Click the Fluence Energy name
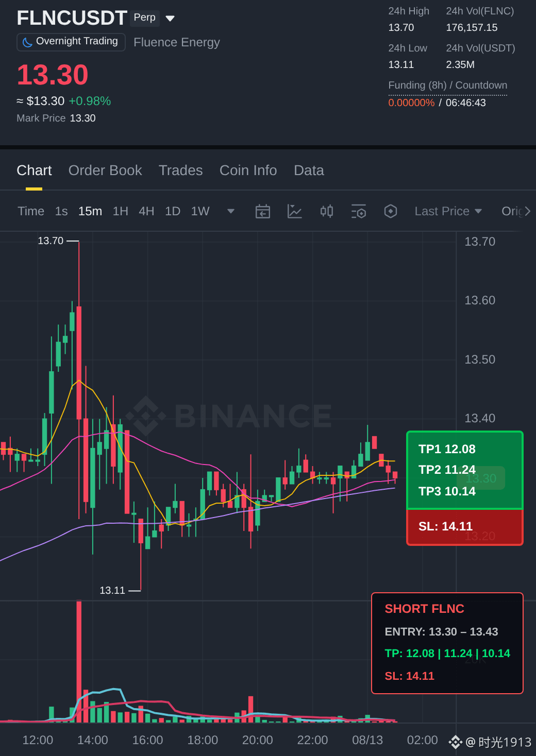The width and height of the screenshot is (536, 756). coord(177,42)
